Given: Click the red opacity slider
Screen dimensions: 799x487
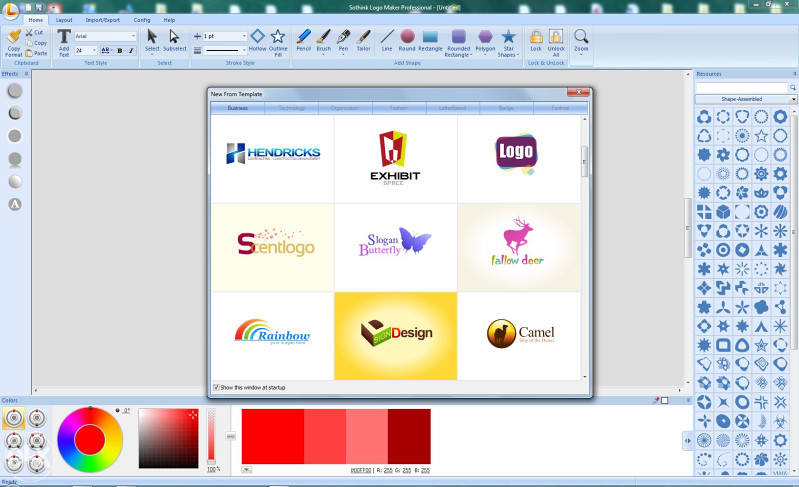Looking at the screenshot, I should 211,436.
